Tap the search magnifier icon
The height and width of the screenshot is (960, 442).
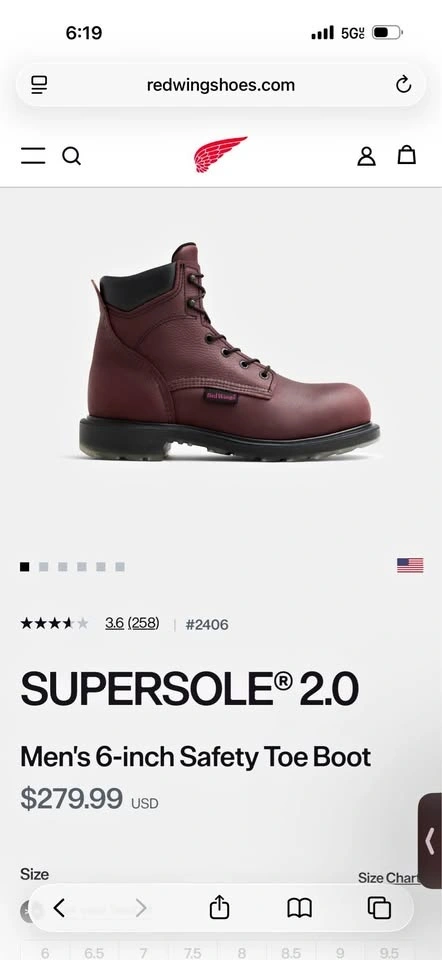(72, 156)
